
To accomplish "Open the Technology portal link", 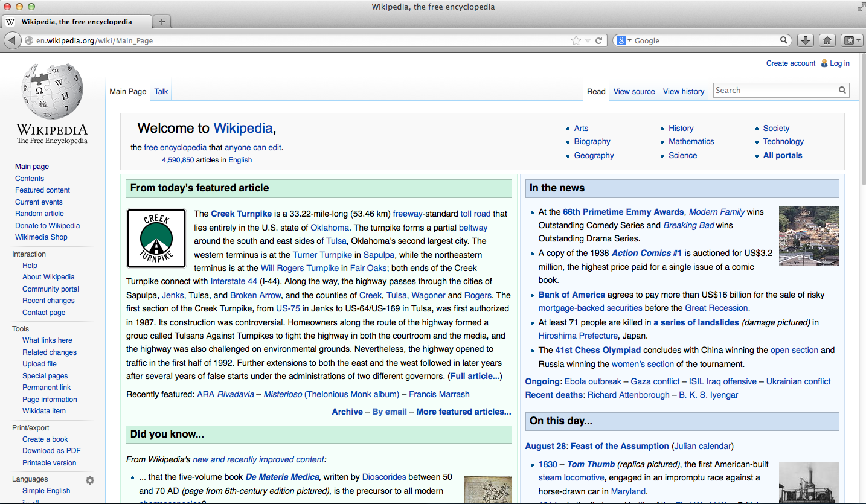I will tap(783, 141).
